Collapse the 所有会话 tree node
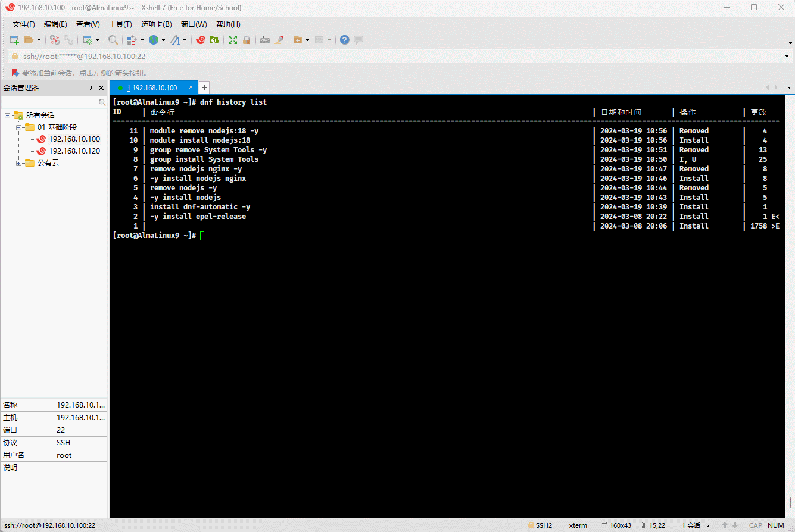This screenshot has width=795, height=532. [8, 115]
